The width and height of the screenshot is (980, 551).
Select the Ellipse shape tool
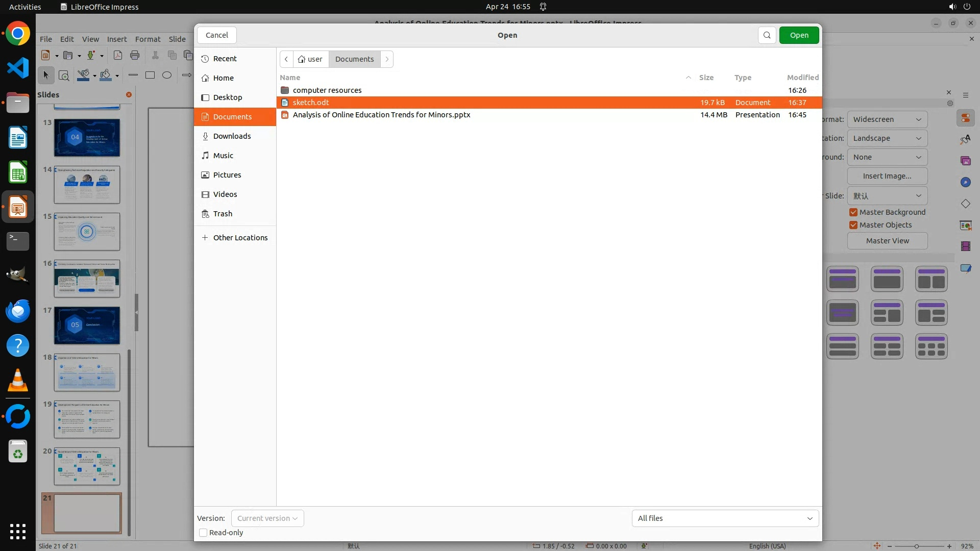(167, 76)
